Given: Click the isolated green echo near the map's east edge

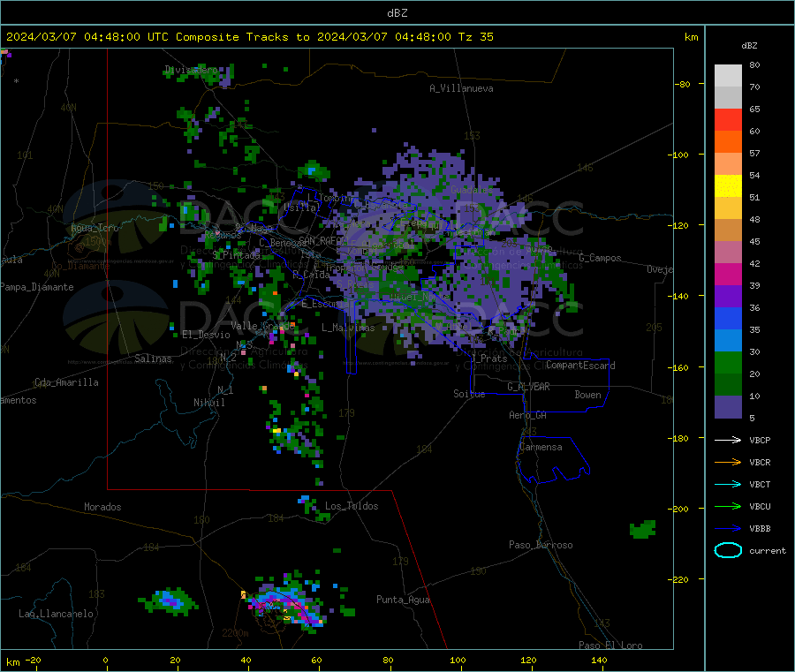Looking at the screenshot, I should [x=643, y=529].
